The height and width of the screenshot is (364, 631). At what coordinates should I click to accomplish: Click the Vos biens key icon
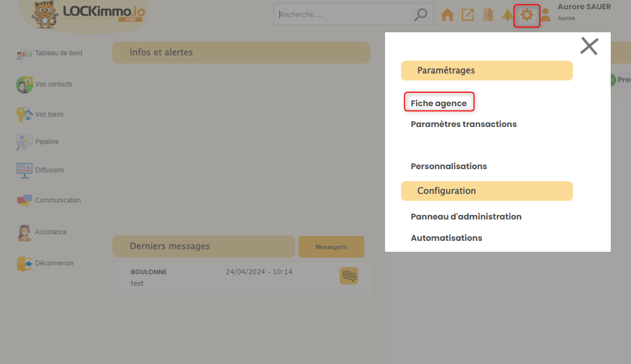coord(24,114)
